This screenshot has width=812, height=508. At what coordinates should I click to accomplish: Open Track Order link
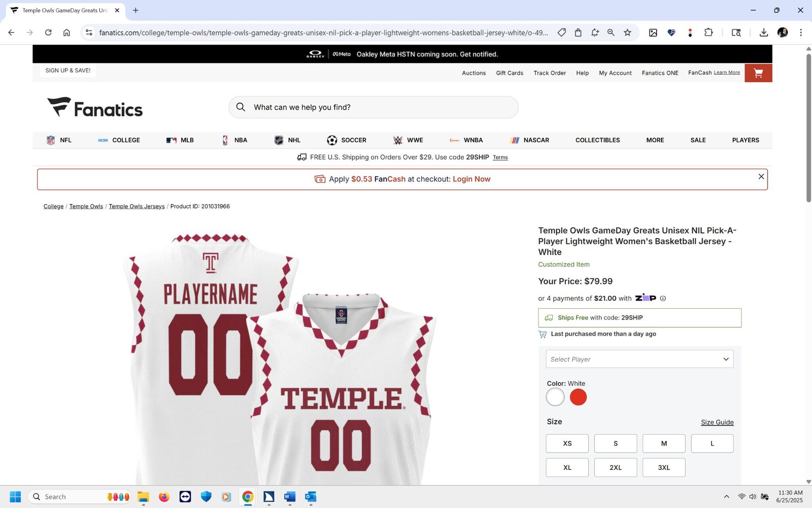pos(550,73)
